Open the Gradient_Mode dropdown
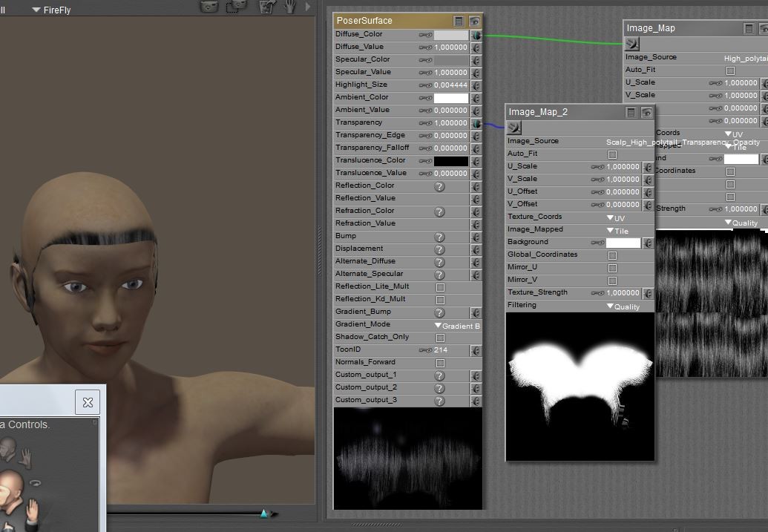Screen dimensions: 768x532 click(x=457, y=326)
